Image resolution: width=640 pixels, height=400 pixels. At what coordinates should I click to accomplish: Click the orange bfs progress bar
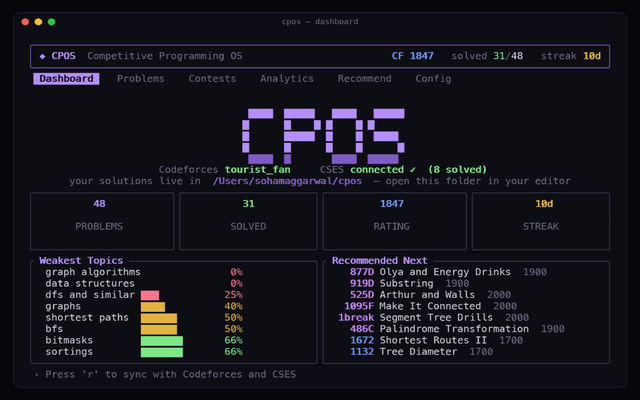click(159, 329)
